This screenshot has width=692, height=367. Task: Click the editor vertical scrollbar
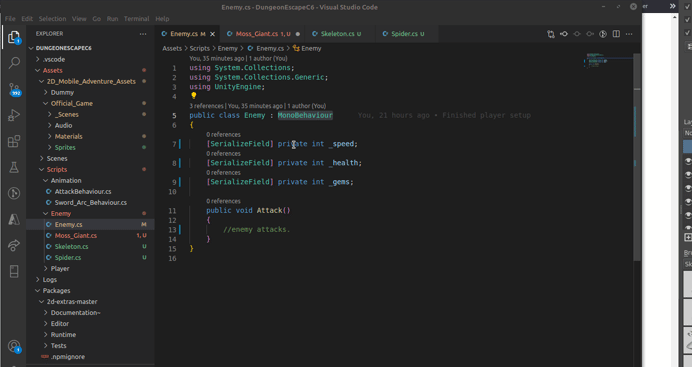[637, 157]
